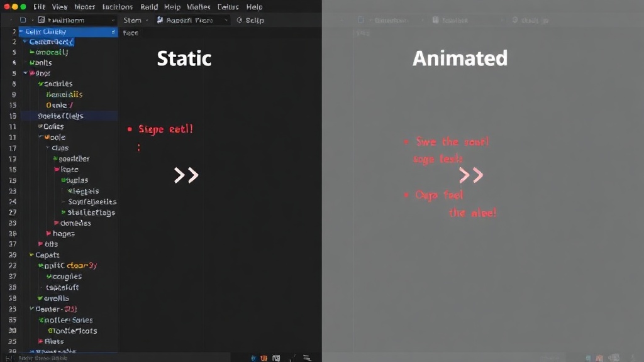Collapse the red-icon node on line 5
644x362 pixels.
point(25,74)
